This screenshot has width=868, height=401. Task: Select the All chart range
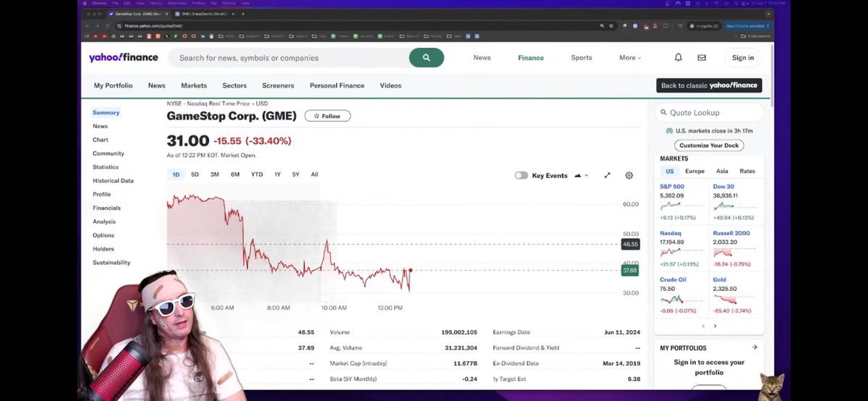coord(315,174)
